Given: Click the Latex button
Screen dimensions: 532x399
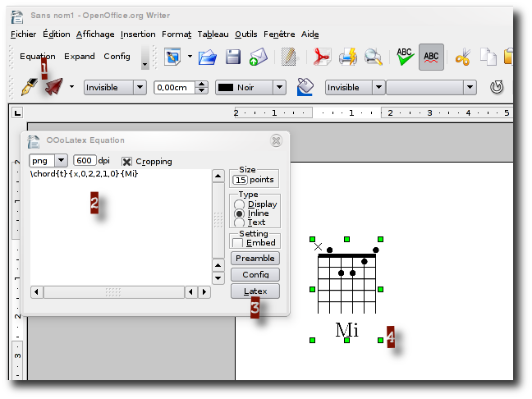Looking at the screenshot, I should pos(255,291).
